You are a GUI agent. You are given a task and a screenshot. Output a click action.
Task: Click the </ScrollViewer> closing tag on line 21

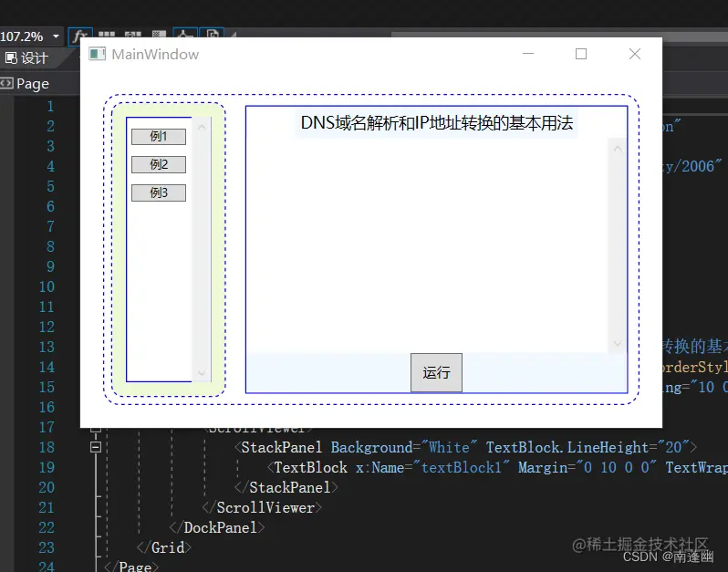262,507
